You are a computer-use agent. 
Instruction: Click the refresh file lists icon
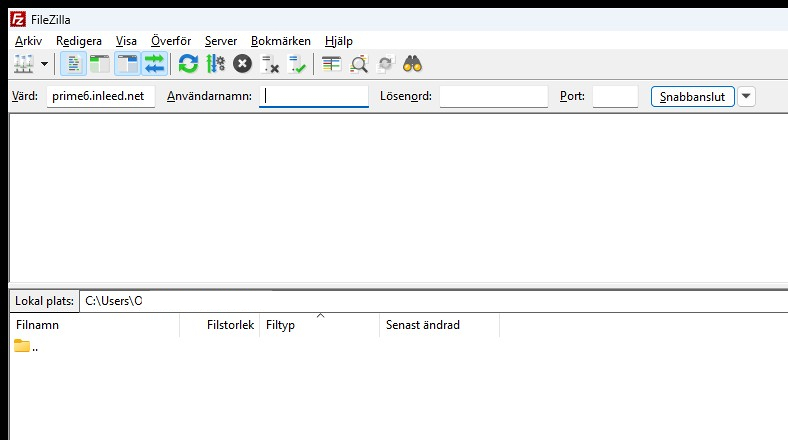(x=188, y=64)
